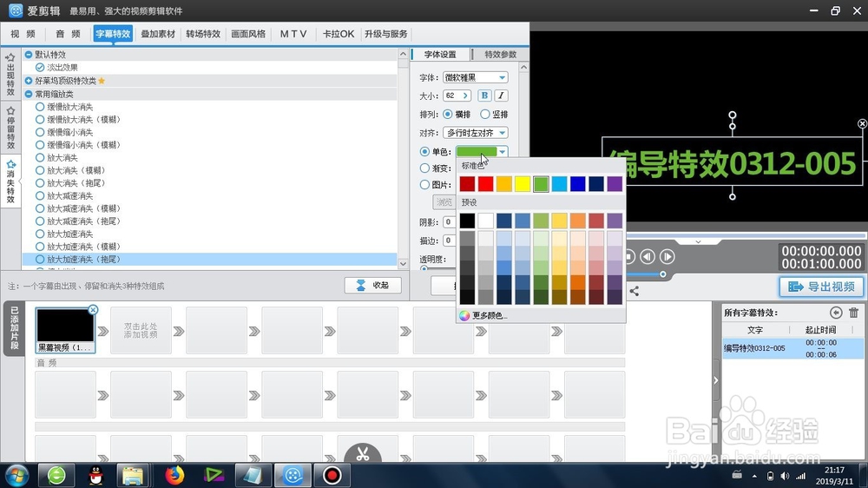Pick the white preset color swatch
This screenshot has height=488, width=868.
point(485,221)
